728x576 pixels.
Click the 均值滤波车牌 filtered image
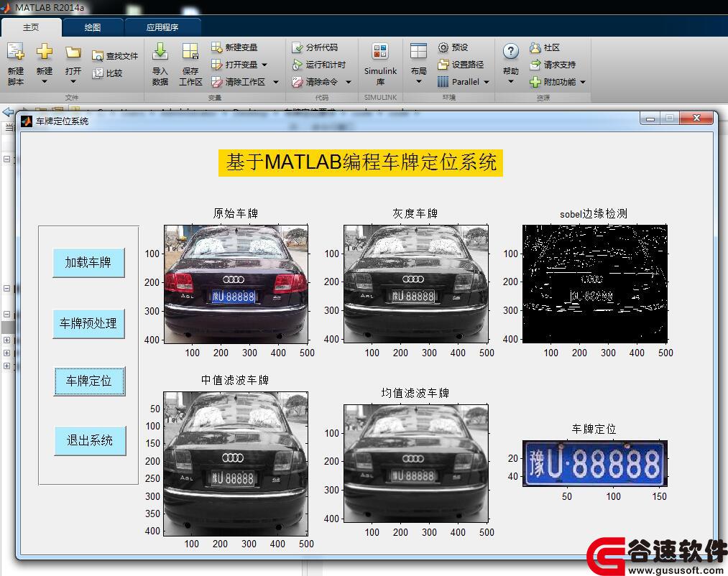tap(416, 464)
